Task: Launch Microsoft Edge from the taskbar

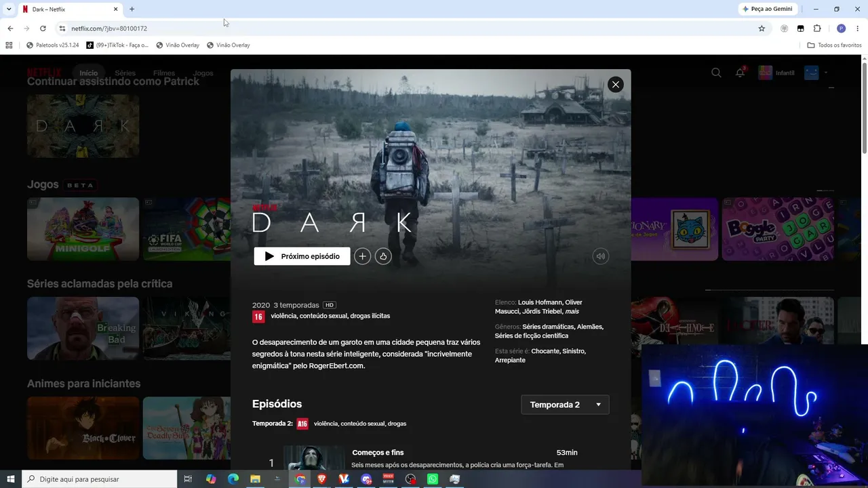Action: pyautogui.click(x=233, y=479)
